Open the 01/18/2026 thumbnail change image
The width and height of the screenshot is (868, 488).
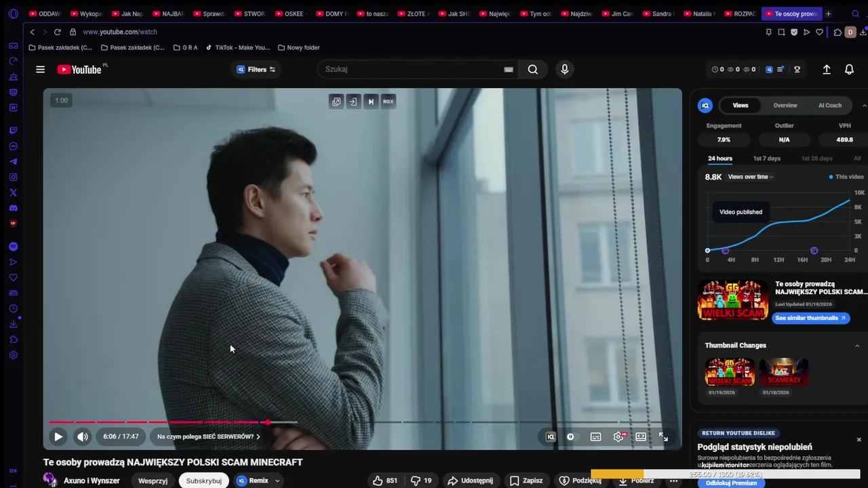click(x=783, y=372)
